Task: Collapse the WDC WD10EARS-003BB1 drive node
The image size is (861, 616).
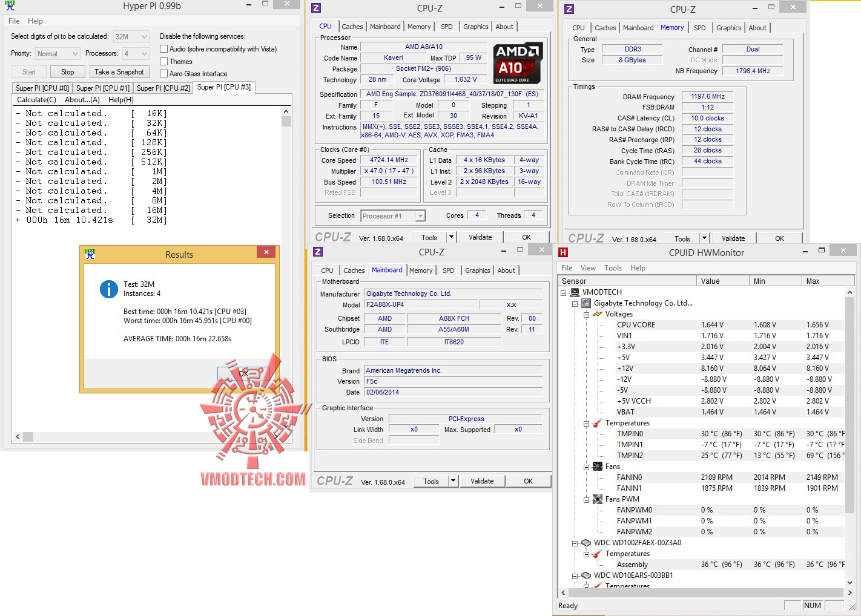Action: click(575, 575)
